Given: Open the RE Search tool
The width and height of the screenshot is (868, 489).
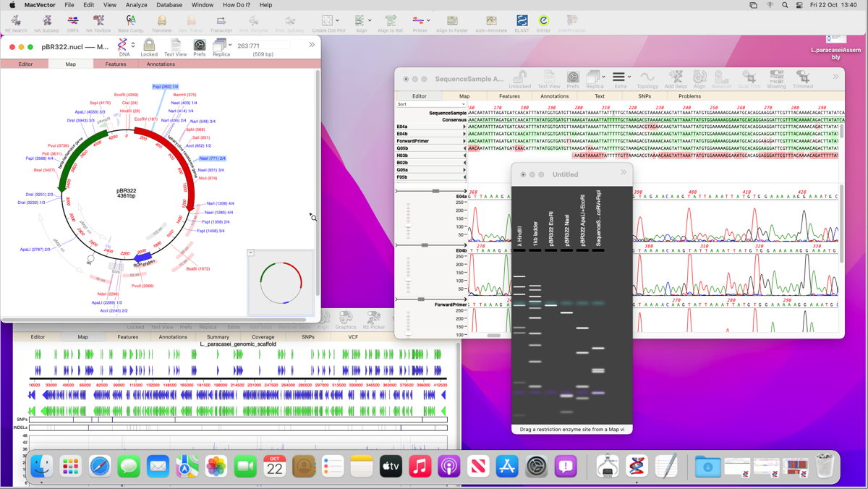Looking at the screenshot, I should 16,23.
